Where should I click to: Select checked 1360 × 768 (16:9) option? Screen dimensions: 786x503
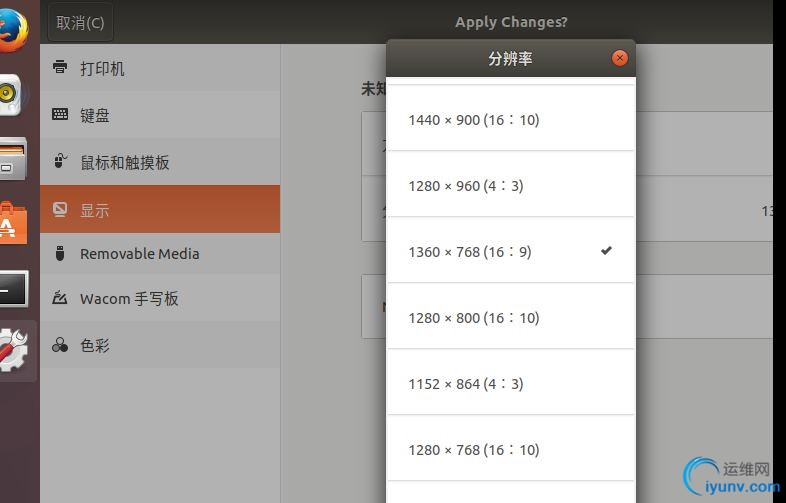coord(511,251)
